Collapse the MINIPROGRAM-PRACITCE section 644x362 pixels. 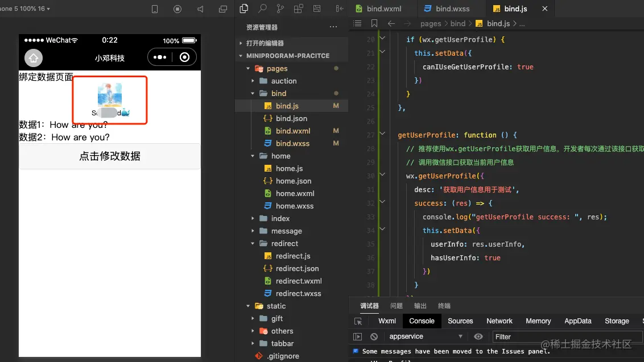click(x=292, y=56)
